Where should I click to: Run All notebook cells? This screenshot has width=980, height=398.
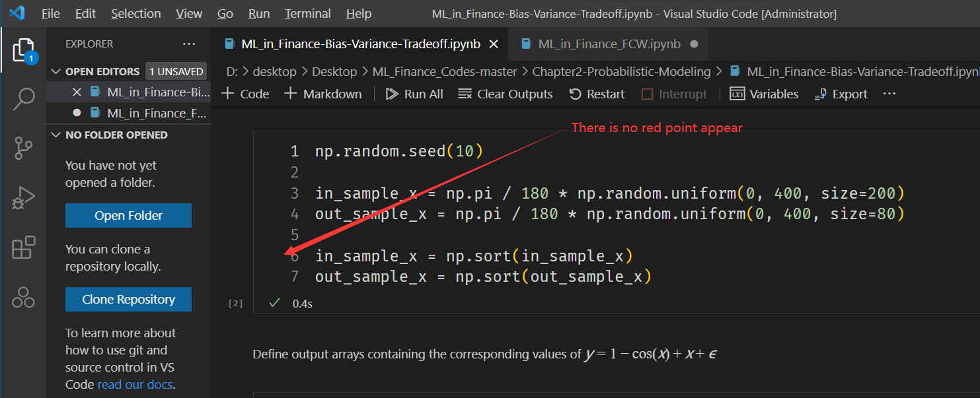(414, 94)
